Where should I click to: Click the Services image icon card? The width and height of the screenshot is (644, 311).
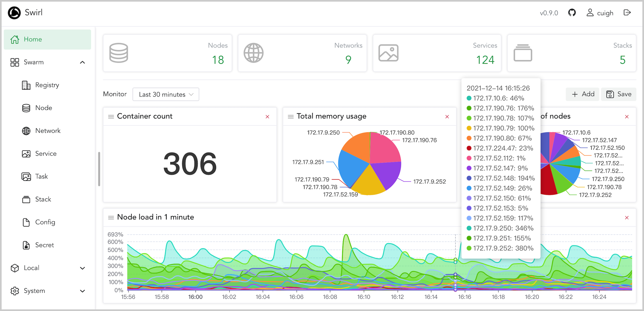[388, 53]
